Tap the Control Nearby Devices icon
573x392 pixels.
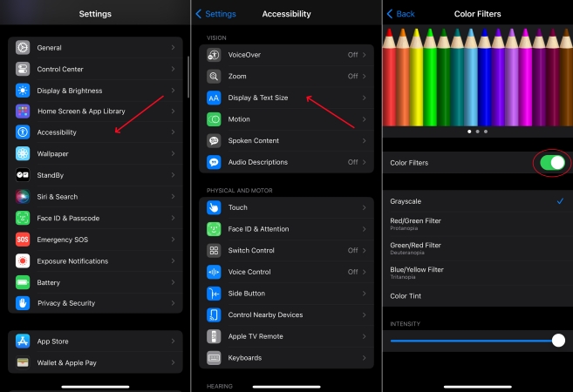[214, 314]
